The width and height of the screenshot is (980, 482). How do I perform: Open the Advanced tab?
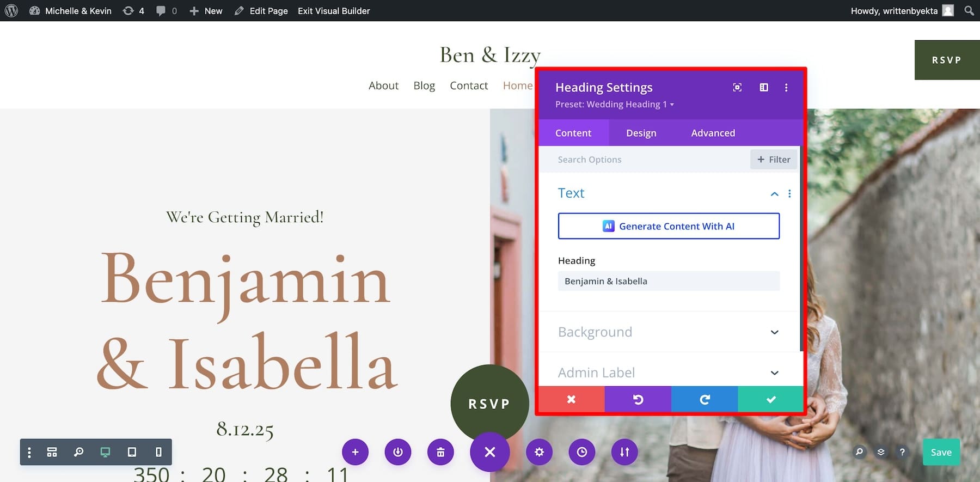(x=713, y=133)
